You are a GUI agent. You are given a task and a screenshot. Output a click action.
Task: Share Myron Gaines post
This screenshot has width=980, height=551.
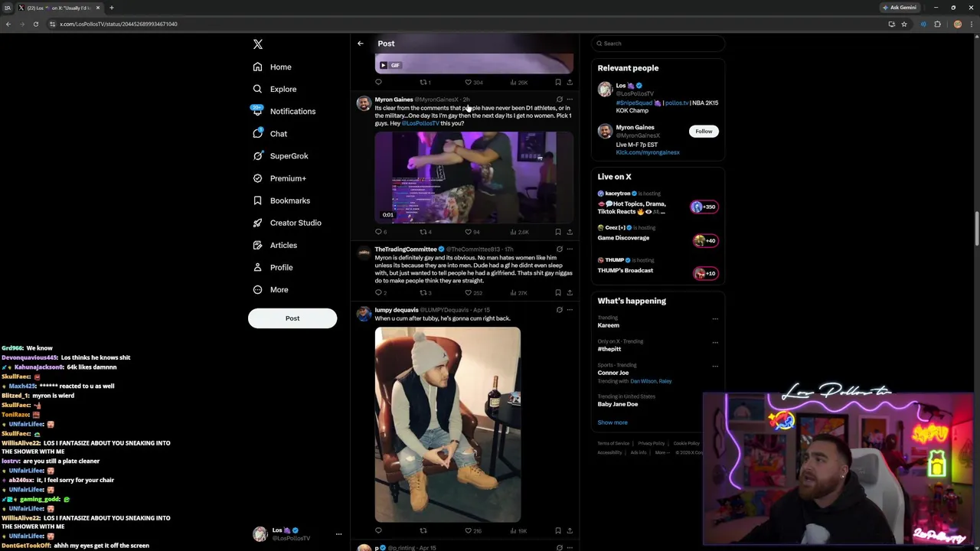(570, 232)
